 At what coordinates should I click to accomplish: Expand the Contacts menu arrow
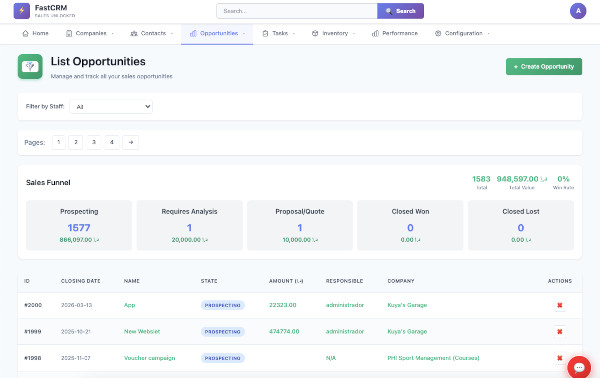172,34
